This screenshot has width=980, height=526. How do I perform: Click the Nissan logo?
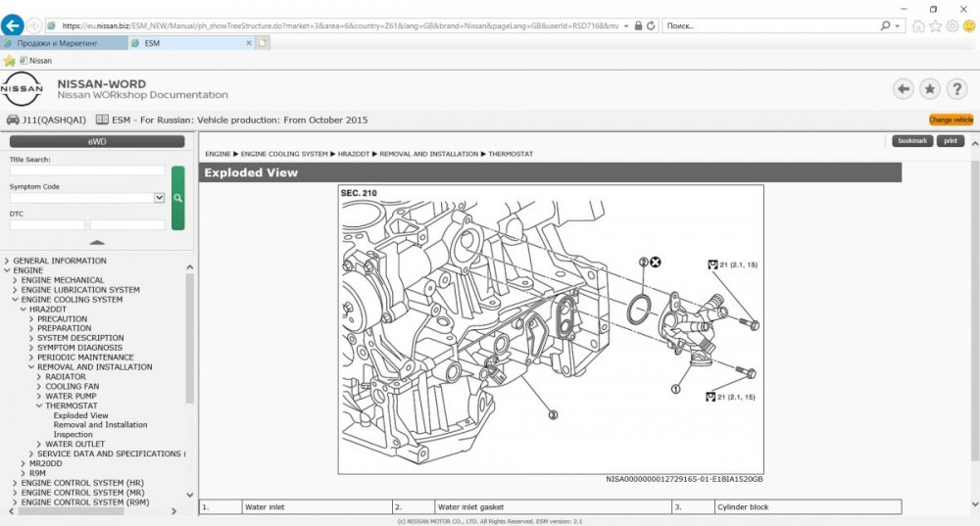(x=22, y=89)
